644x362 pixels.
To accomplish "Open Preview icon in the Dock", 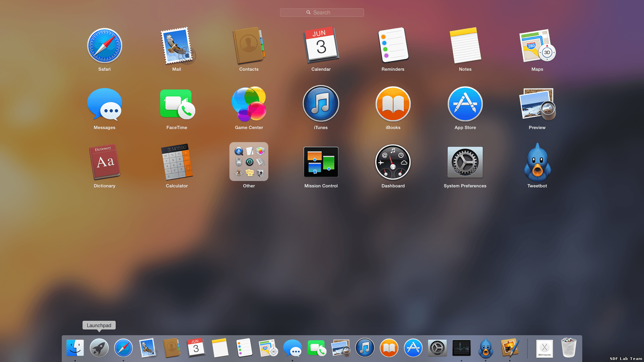I will [341, 348].
